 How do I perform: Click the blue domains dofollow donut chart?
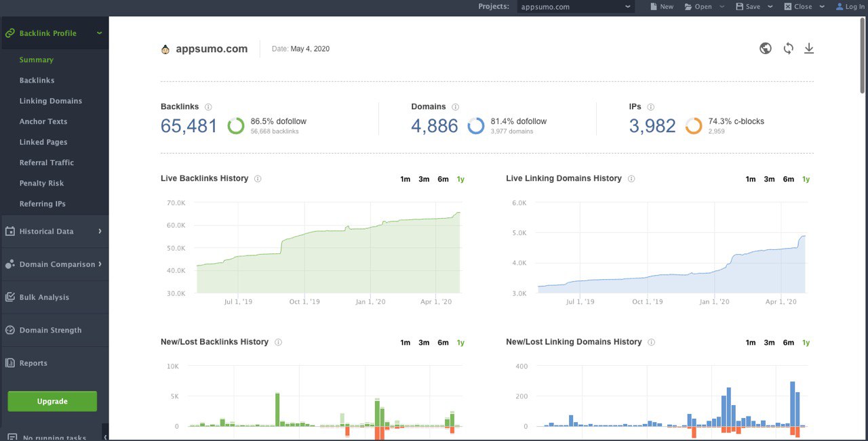click(x=476, y=125)
